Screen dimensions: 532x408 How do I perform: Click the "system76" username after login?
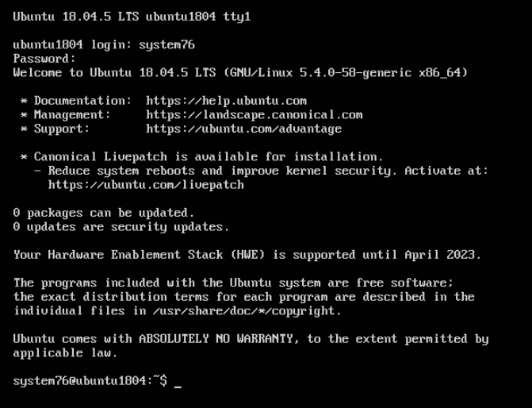point(166,44)
